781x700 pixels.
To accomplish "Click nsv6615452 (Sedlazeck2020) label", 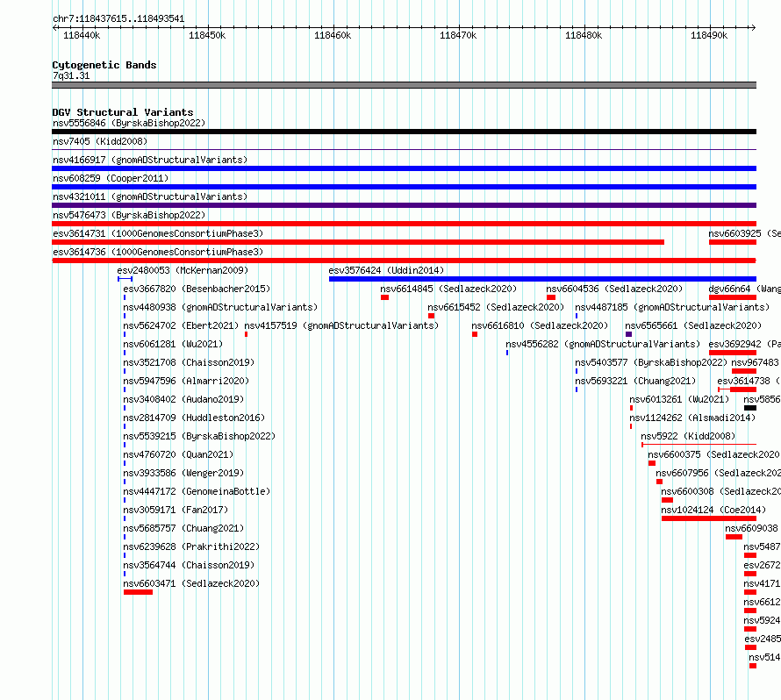I will pyautogui.click(x=496, y=307).
